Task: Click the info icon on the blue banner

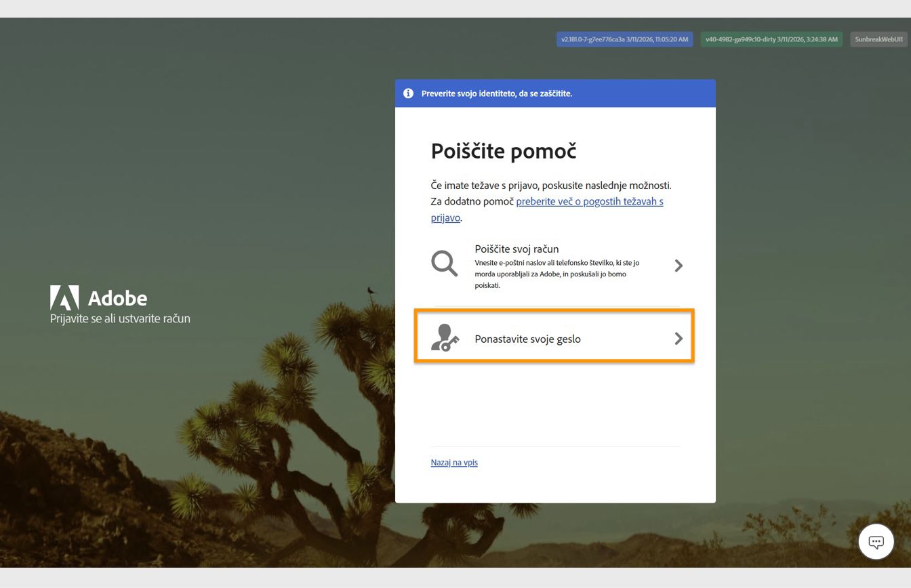Action: 408,93
